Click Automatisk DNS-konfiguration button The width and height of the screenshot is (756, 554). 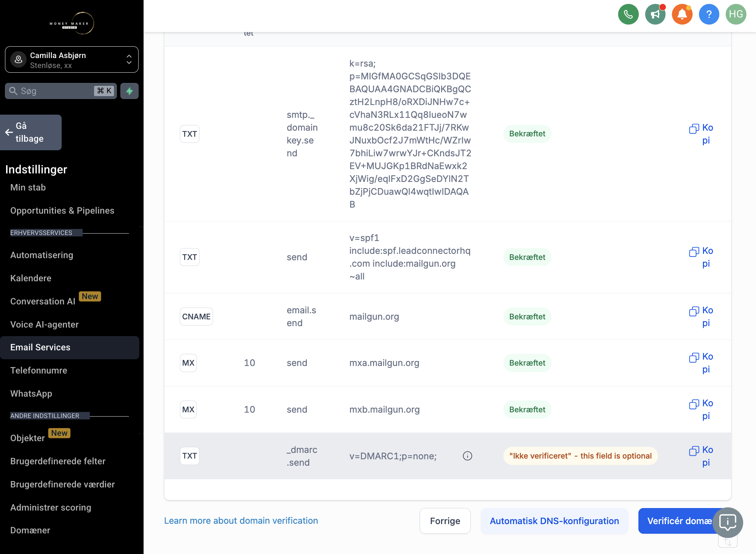(x=554, y=521)
